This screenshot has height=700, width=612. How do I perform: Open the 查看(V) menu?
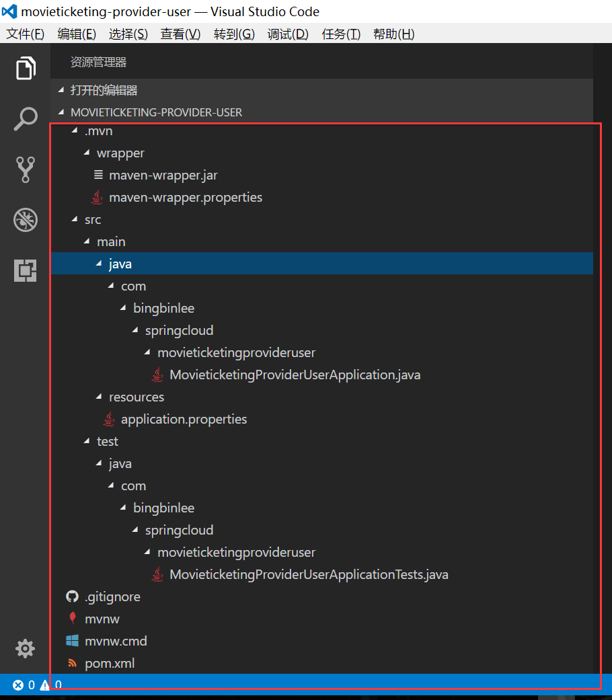(180, 34)
